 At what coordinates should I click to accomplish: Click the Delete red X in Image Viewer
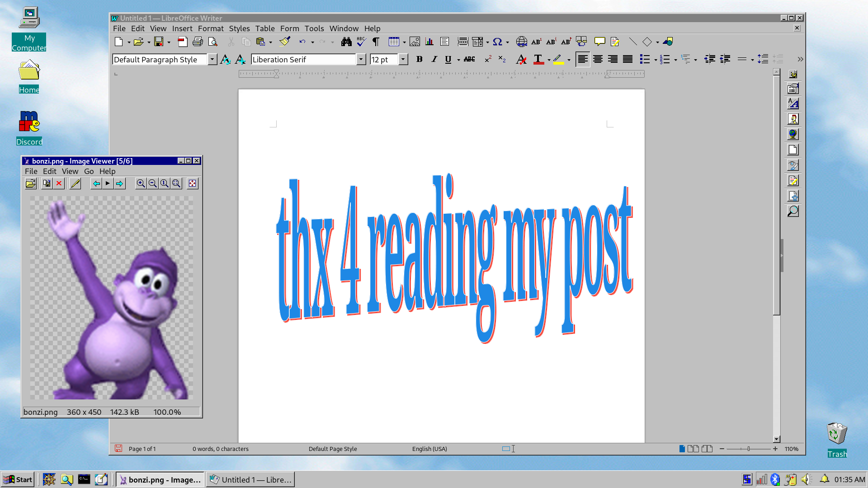59,183
